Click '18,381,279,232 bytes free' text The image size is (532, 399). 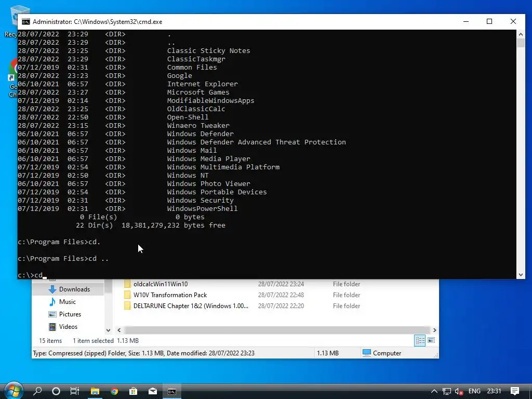[174, 225]
